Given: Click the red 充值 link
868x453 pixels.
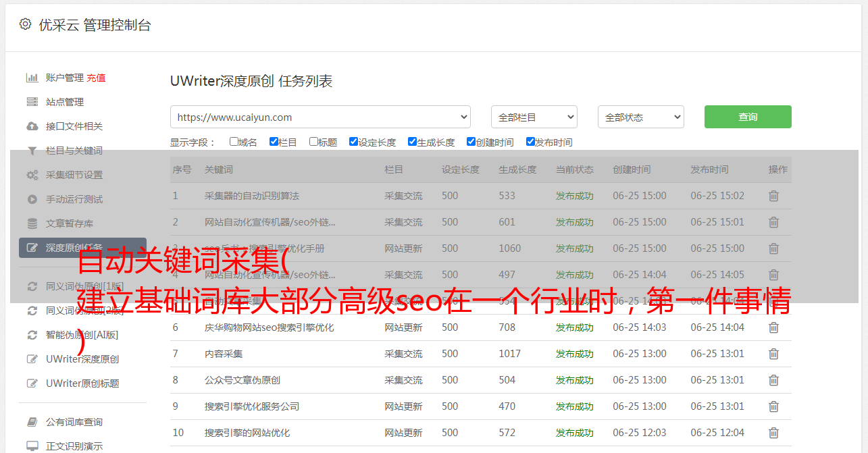Looking at the screenshot, I should pos(96,78).
